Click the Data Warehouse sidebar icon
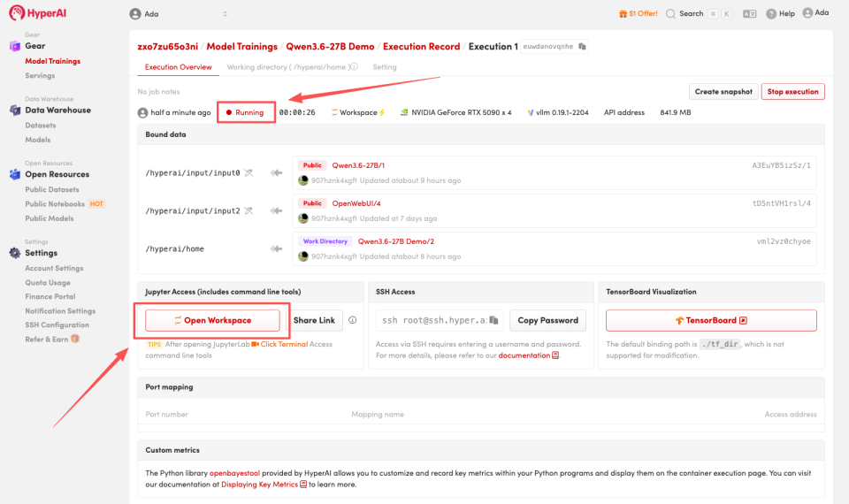 click(15, 110)
